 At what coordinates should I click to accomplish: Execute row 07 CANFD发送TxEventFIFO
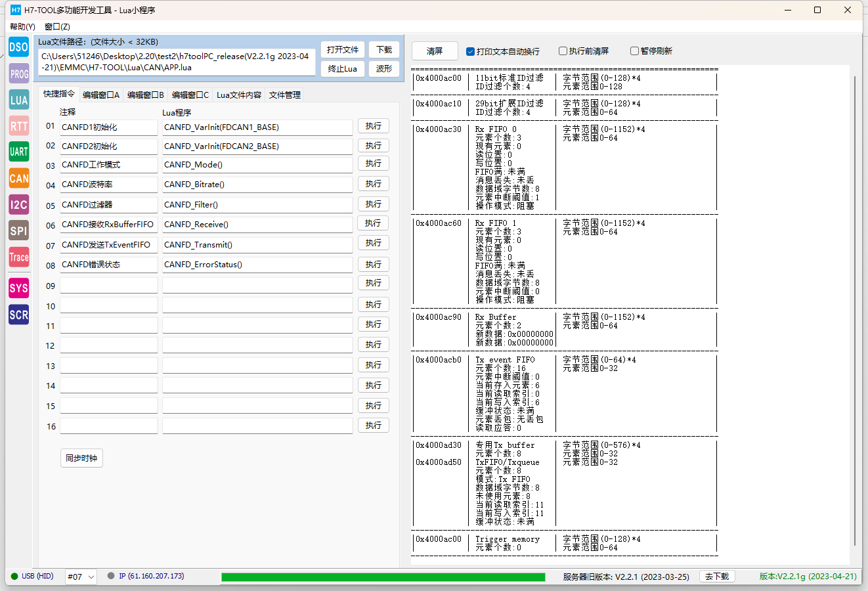click(x=374, y=243)
